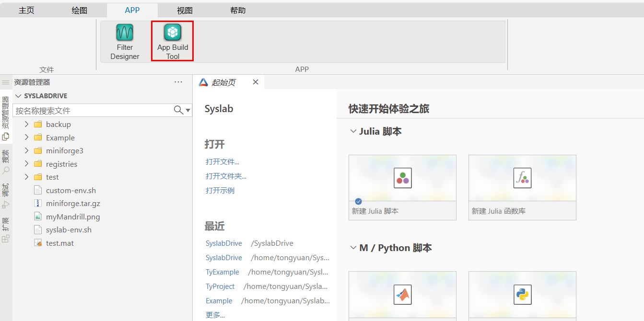644x321 pixels.
Task: Click the MATLAB-style M script card icon
Action: click(x=403, y=294)
